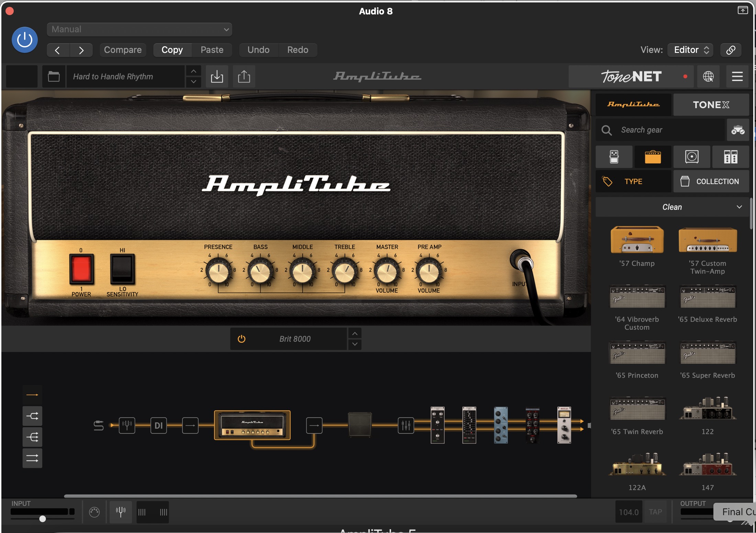
Task: Select the dual parallel routing layout
Action: [32, 458]
